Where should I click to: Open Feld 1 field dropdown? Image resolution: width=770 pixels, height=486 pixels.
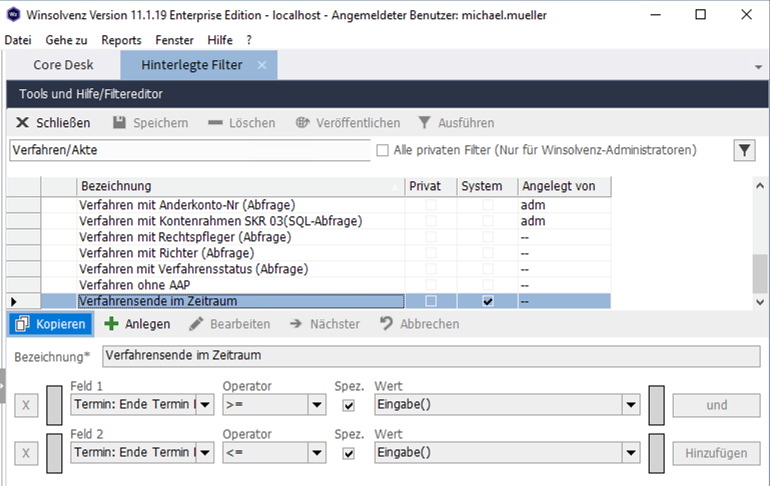[x=205, y=405]
